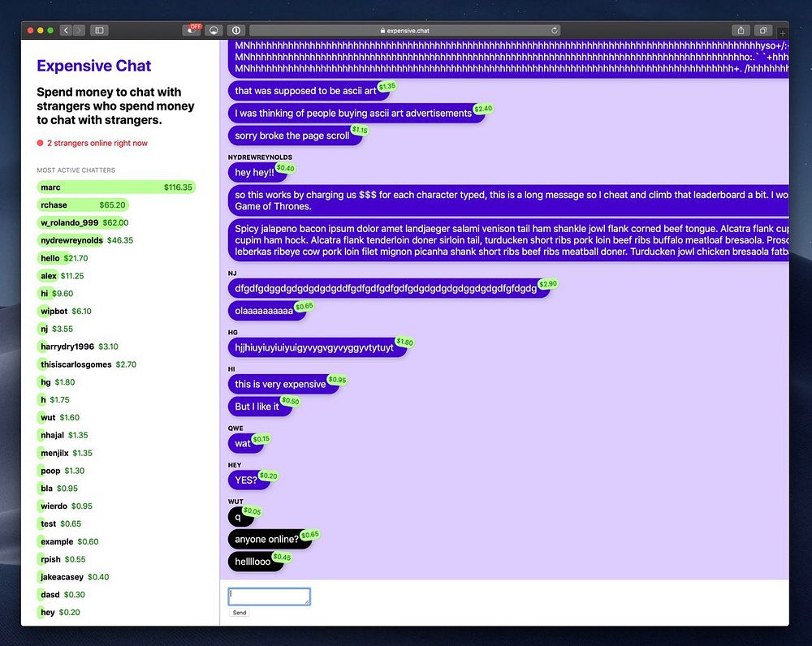The width and height of the screenshot is (812, 646).
Task: Select rchase $65.20 in leaderboard
Action: click(x=83, y=205)
